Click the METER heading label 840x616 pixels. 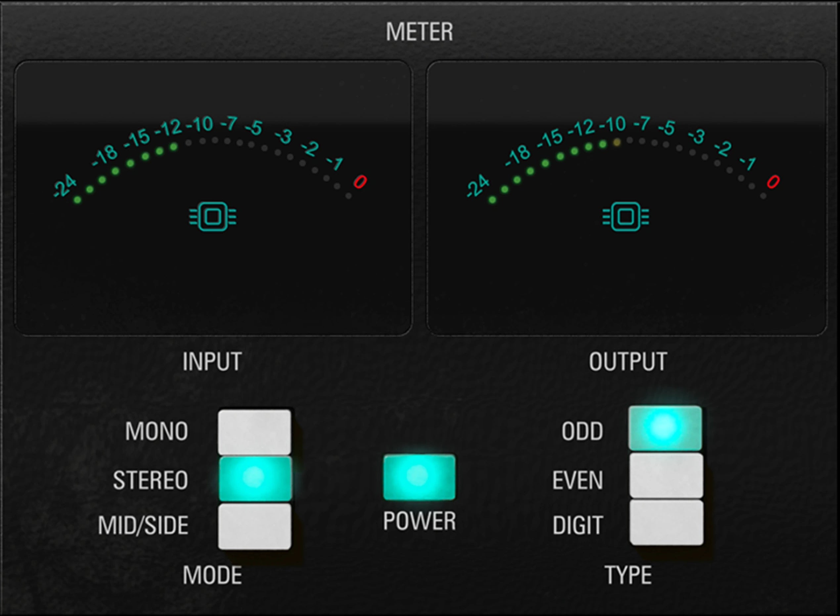(x=420, y=32)
